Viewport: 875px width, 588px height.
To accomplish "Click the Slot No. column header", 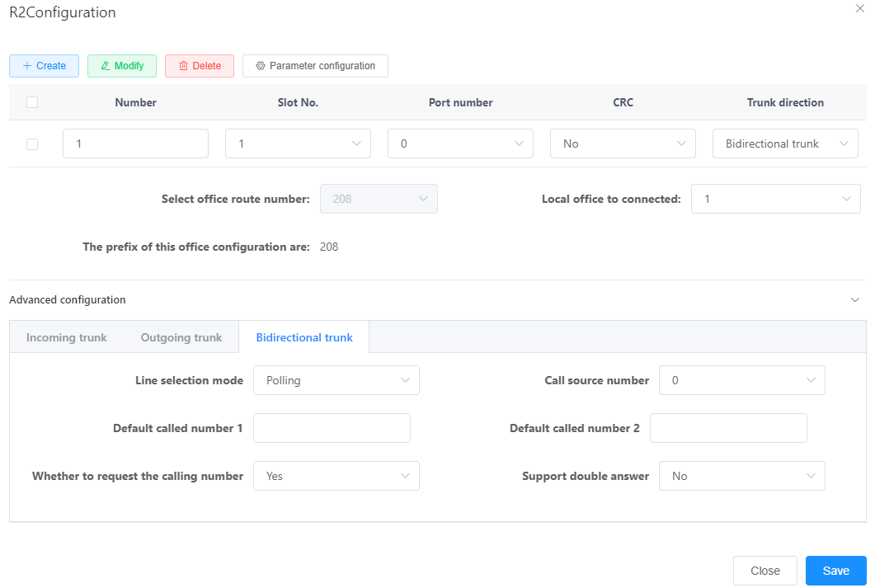I will pyautogui.click(x=298, y=102).
